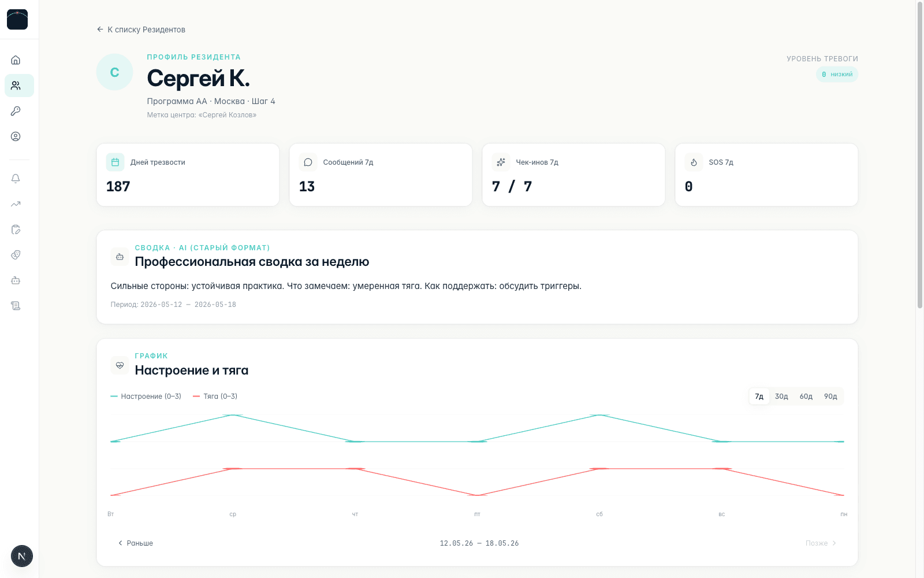Viewport: 924px width, 578px height.
Task: Click the date range 12.05.26 — 18.05.26
Action: point(479,543)
